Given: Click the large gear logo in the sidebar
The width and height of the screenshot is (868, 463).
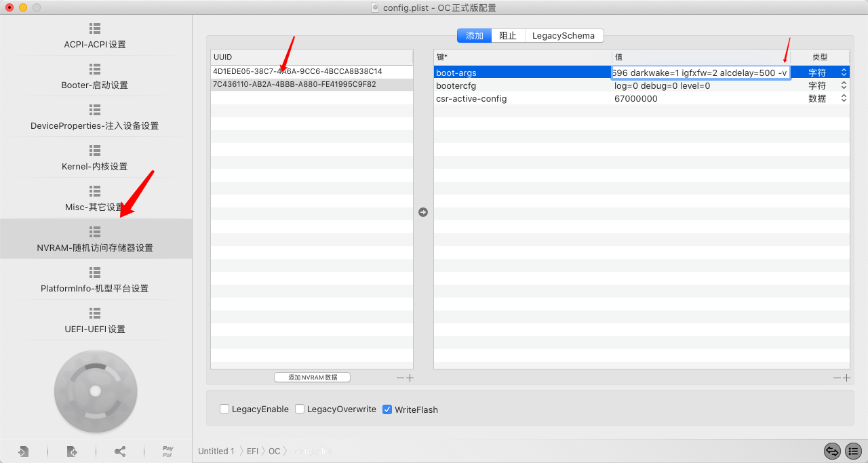Looking at the screenshot, I should (x=96, y=391).
